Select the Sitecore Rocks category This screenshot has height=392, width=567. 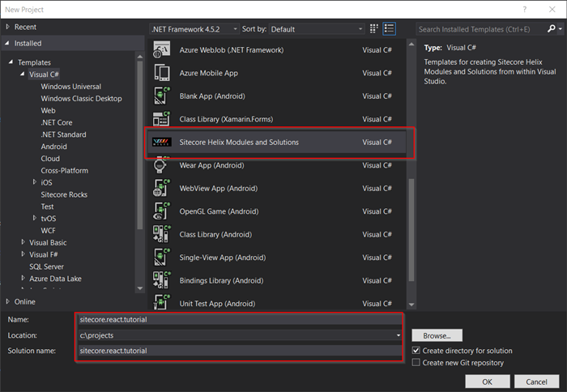pos(64,194)
